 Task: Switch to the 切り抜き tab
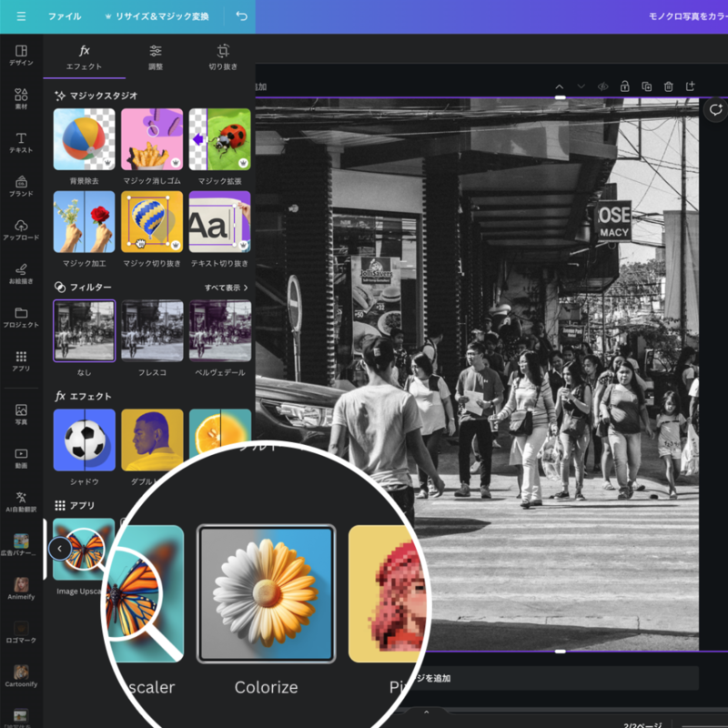point(223,57)
